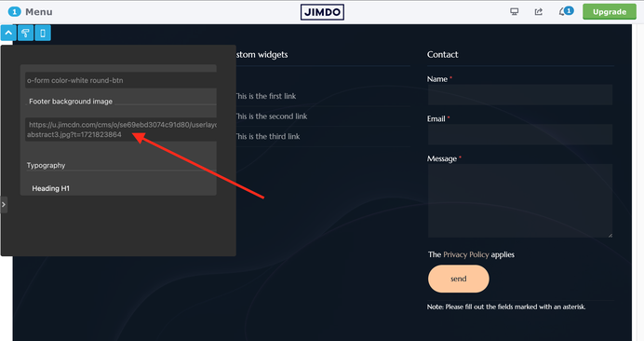Open the Heading H1 setting
This screenshot has width=644, height=341.
[x=51, y=188]
